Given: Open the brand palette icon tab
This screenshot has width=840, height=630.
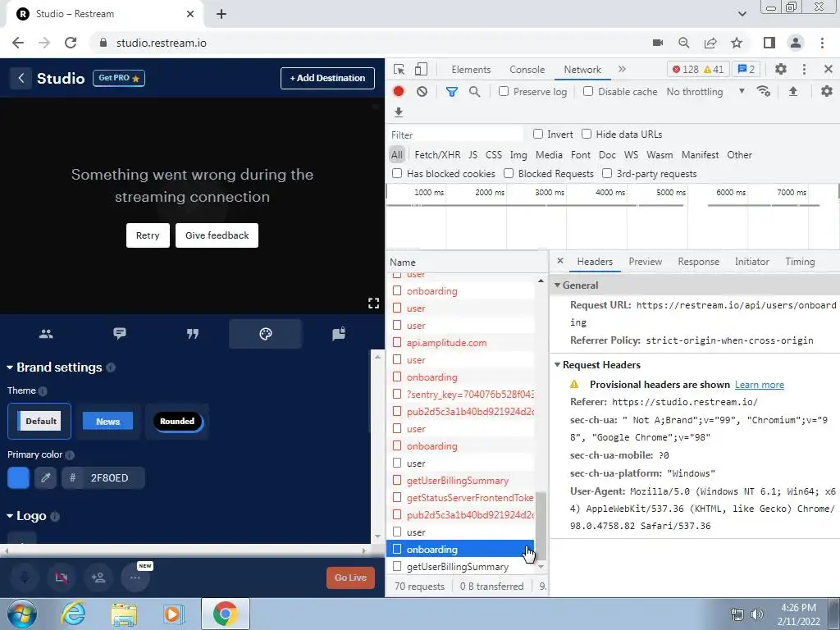Looking at the screenshot, I should [266, 334].
